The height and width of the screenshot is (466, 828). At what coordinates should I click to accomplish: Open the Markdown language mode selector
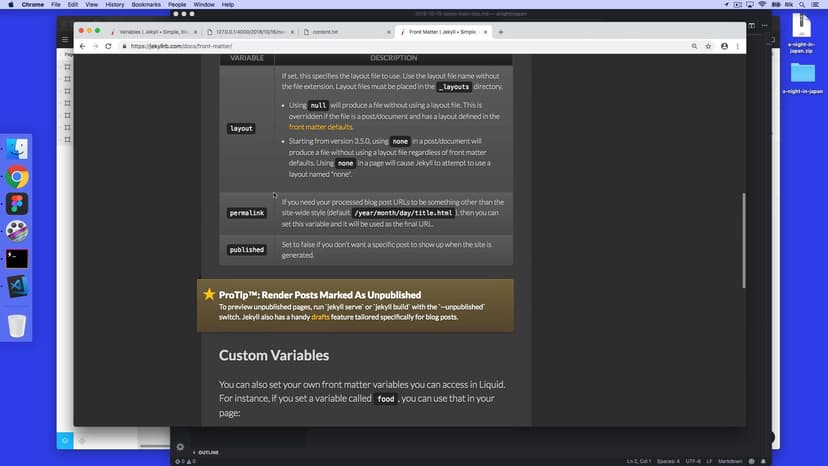(x=731, y=461)
